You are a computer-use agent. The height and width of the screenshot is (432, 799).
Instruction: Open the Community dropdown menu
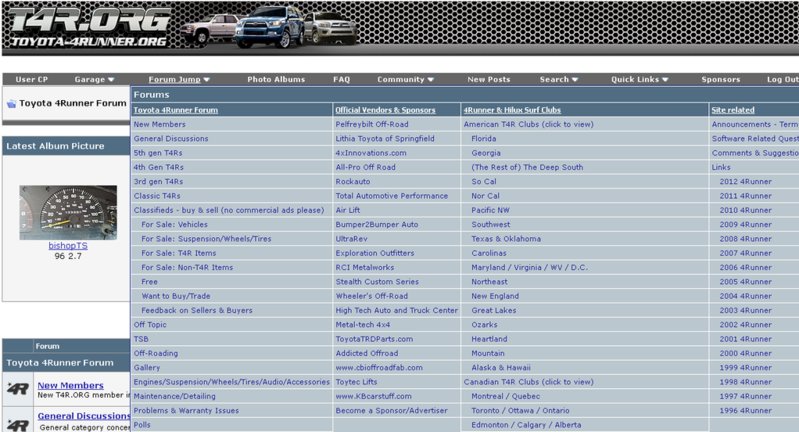point(405,79)
